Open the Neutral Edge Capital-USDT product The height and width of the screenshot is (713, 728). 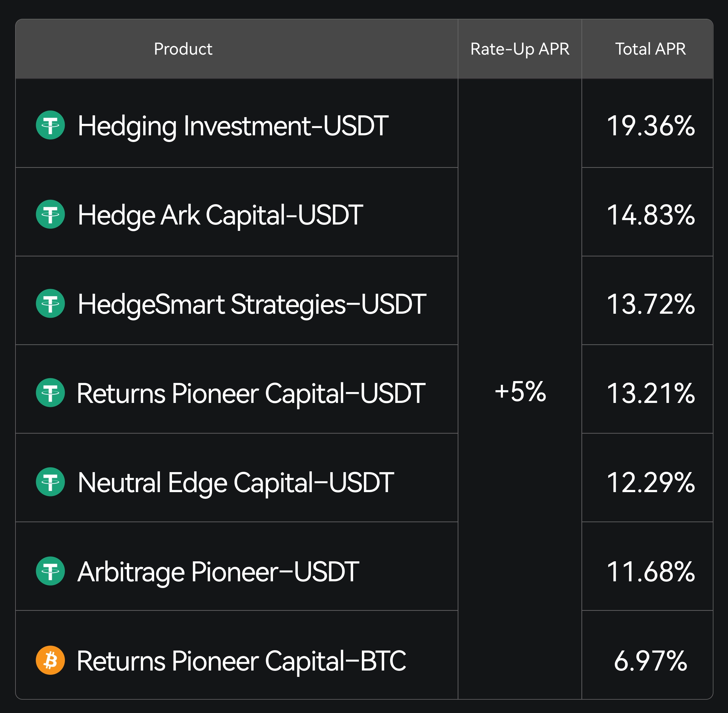tap(235, 482)
